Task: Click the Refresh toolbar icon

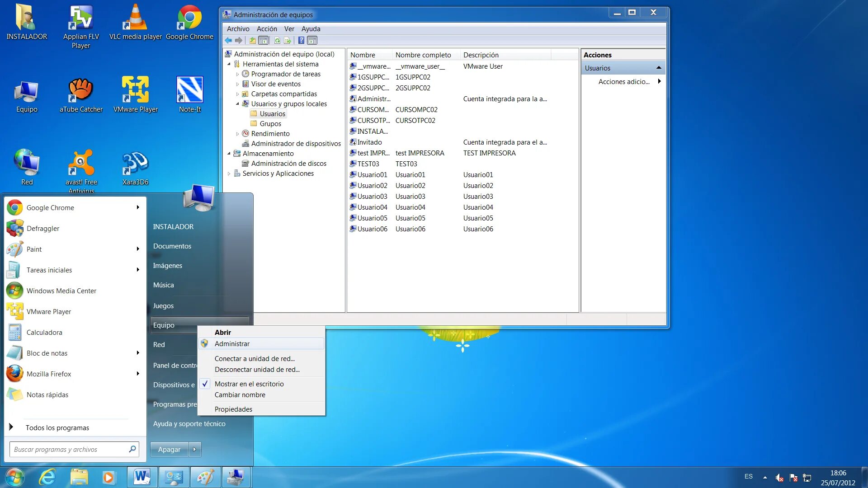Action: click(x=277, y=41)
